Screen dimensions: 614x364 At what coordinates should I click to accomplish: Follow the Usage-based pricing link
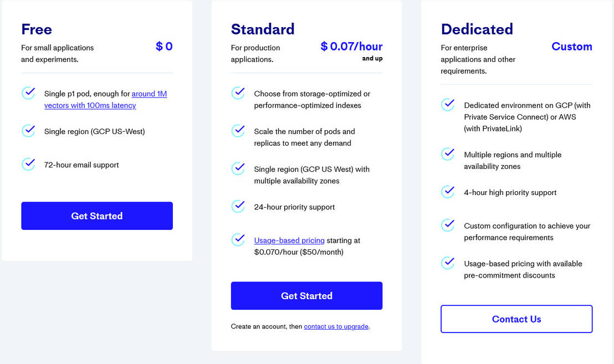pos(289,240)
